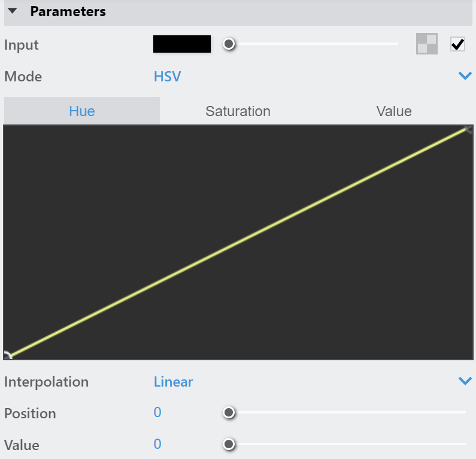This screenshot has width=476, height=459.
Task: Select the top-right curve control point
Action: 469,129
